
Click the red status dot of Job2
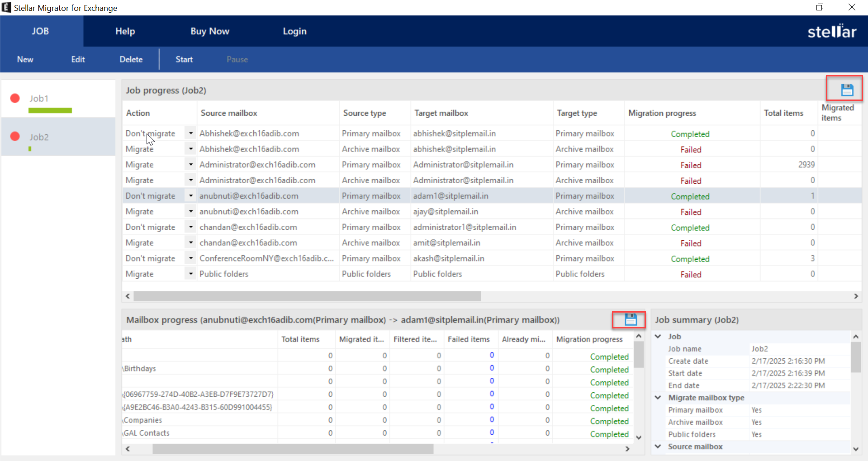pos(15,136)
